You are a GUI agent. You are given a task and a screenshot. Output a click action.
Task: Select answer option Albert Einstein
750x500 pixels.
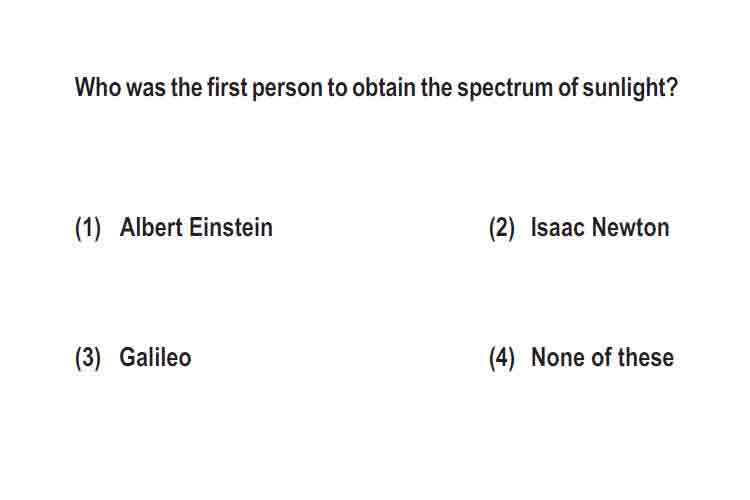(196, 227)
